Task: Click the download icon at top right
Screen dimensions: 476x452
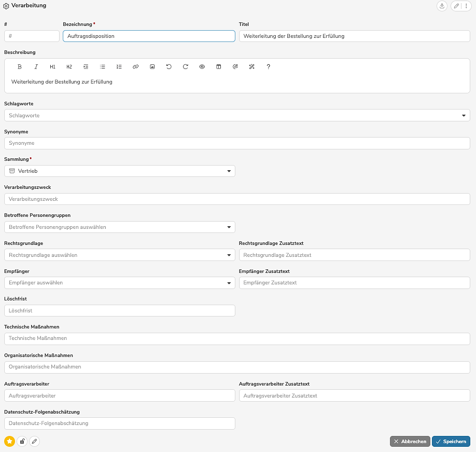Action: coord(442,6)
